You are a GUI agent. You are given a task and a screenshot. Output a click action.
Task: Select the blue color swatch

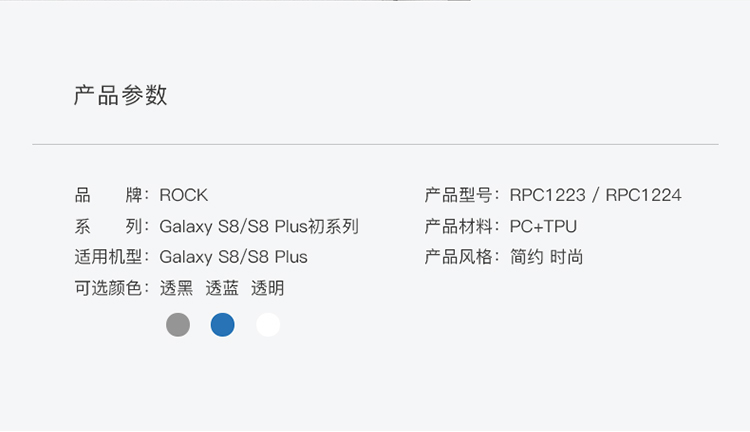[223, 325]
